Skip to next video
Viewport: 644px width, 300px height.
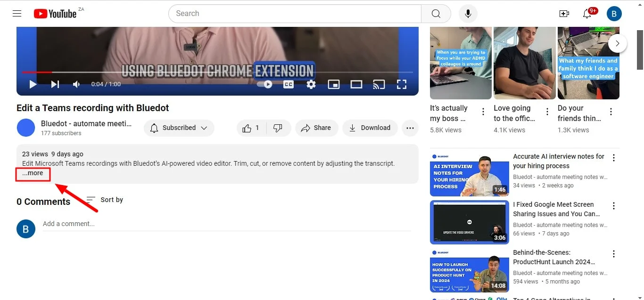(55, 84)
